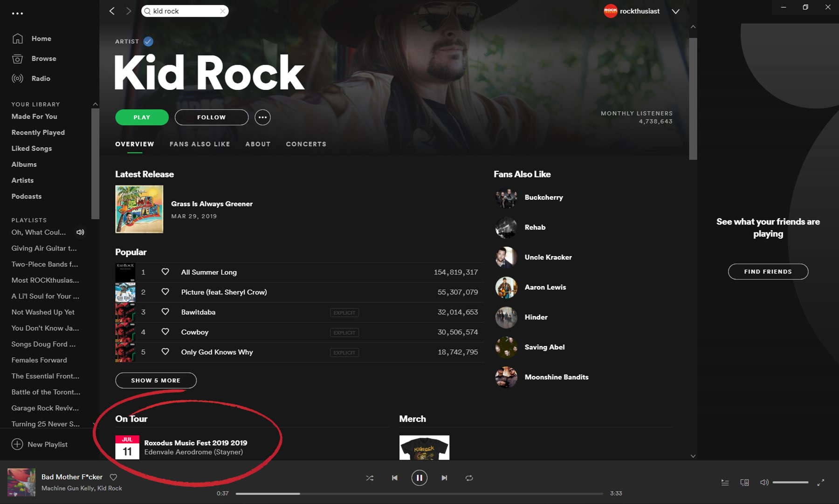Open Females Forward playlist
This screenshot has height=504, width=839.
coord(39,360)
